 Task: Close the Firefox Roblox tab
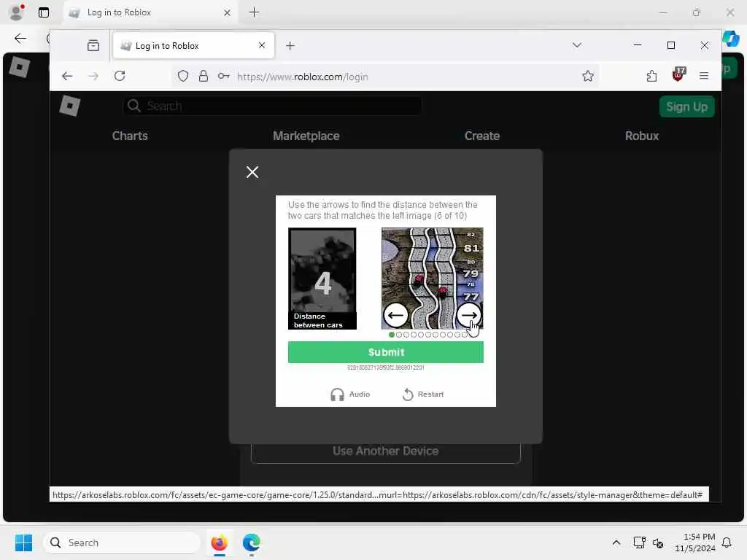tap(262, 45)
